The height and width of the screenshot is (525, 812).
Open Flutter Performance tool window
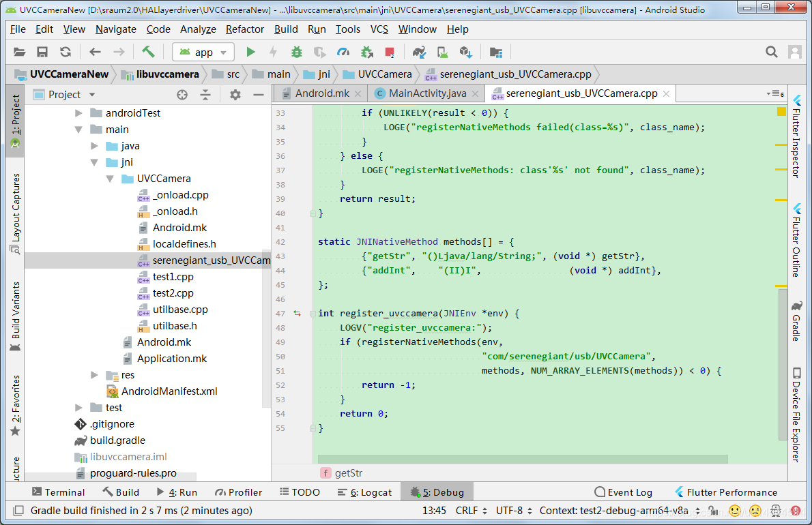726,492
